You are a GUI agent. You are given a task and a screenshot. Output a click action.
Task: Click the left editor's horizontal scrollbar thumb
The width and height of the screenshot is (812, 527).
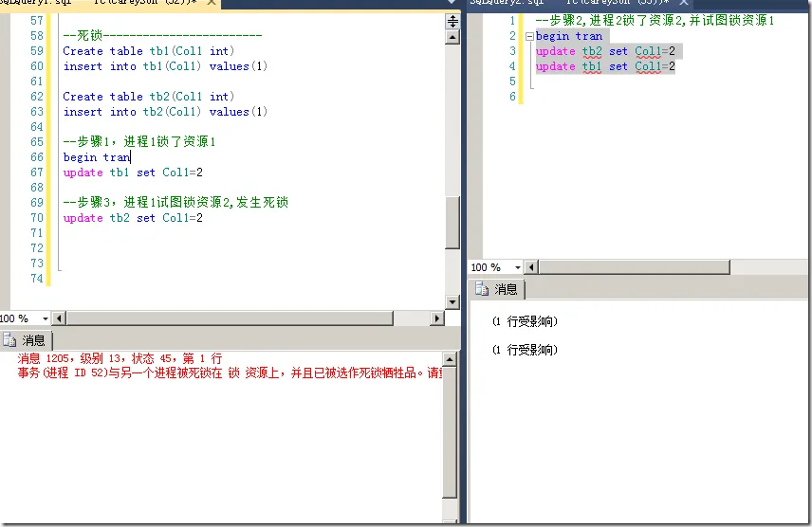(228, 319)
